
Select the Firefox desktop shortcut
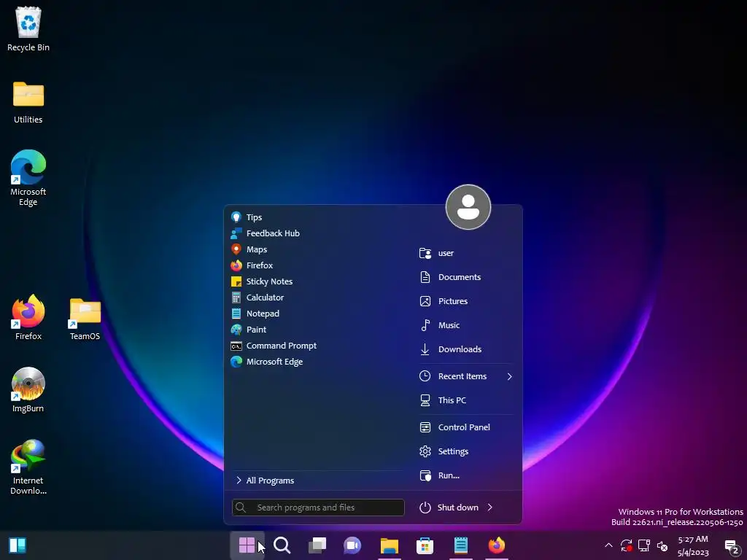click(x=28, y=318)
